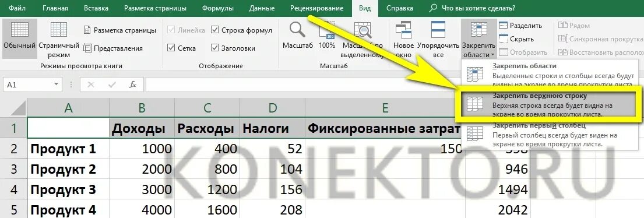Select row 2 header
Viewport: 644px width, 218px height.
pyautogui.click(x=13, y=149)
